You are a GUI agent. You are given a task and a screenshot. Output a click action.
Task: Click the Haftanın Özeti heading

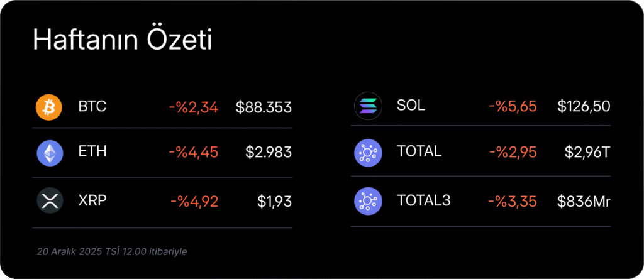[122, 40]
